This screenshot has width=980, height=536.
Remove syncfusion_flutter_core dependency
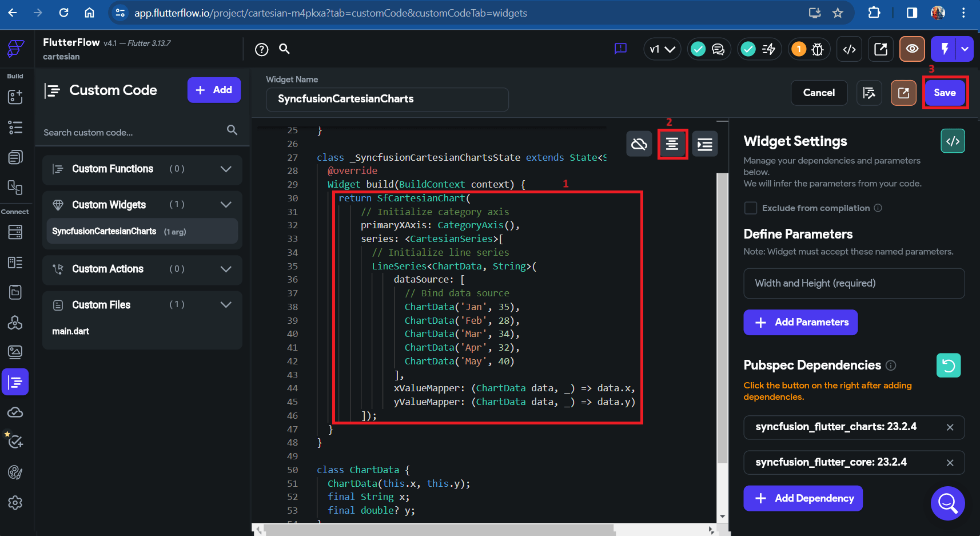(x=950, y=463)
